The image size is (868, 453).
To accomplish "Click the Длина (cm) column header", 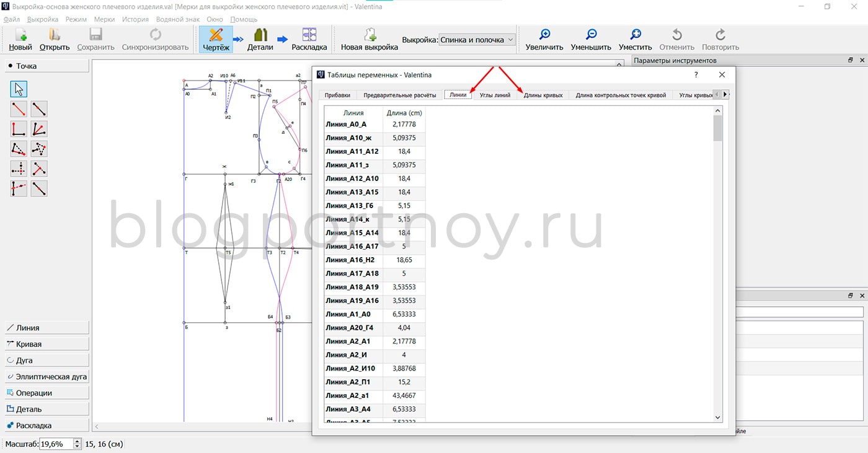I will point(404,113).
